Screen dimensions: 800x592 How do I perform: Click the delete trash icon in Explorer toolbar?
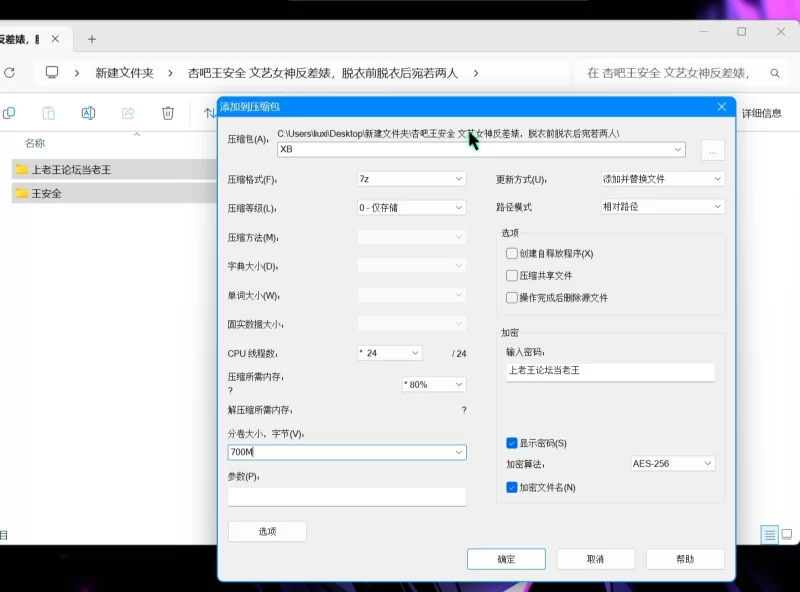click(168, 113)
